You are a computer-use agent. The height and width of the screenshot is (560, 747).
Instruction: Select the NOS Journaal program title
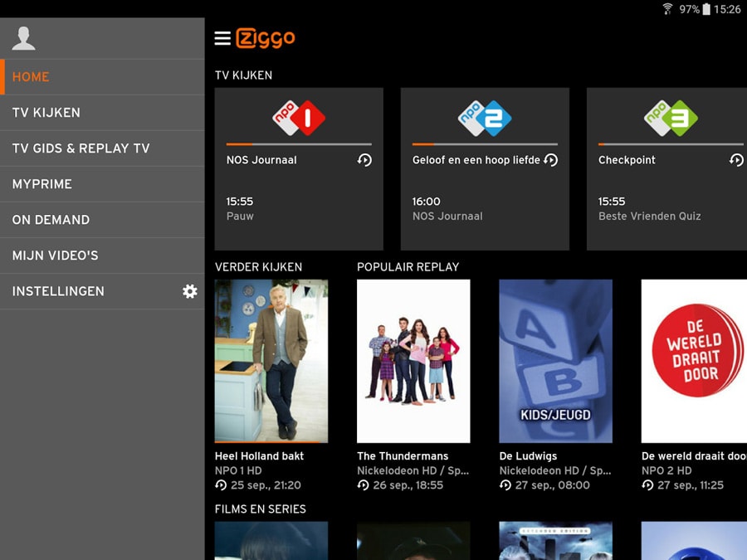pos(261,160)
